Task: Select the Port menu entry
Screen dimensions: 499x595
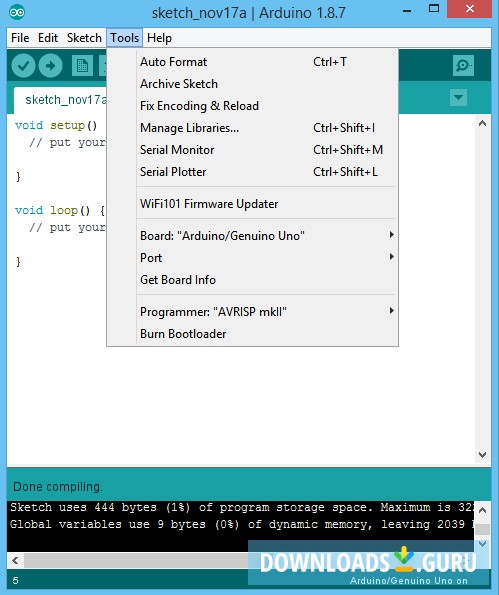Action: coord(252,258)
